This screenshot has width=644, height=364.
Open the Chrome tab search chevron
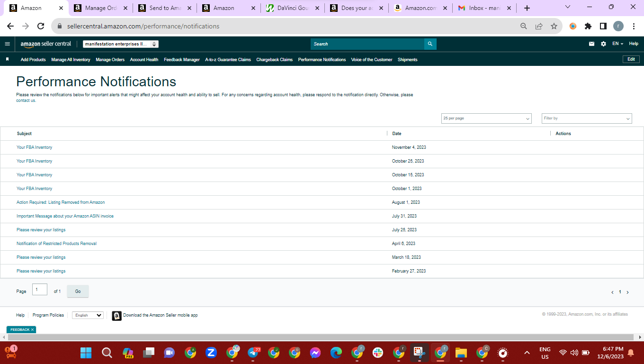coord(568,7)
